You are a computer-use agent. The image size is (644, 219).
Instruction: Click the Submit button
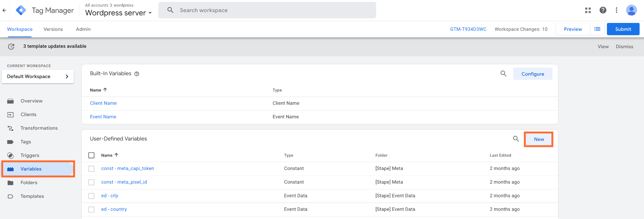pyautogui.click(x=623, y=29)
